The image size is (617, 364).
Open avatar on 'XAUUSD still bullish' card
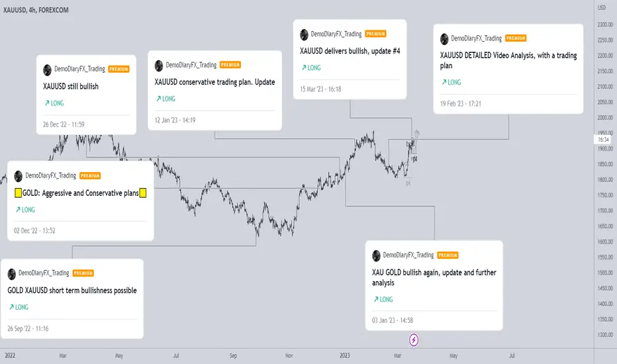47,70
